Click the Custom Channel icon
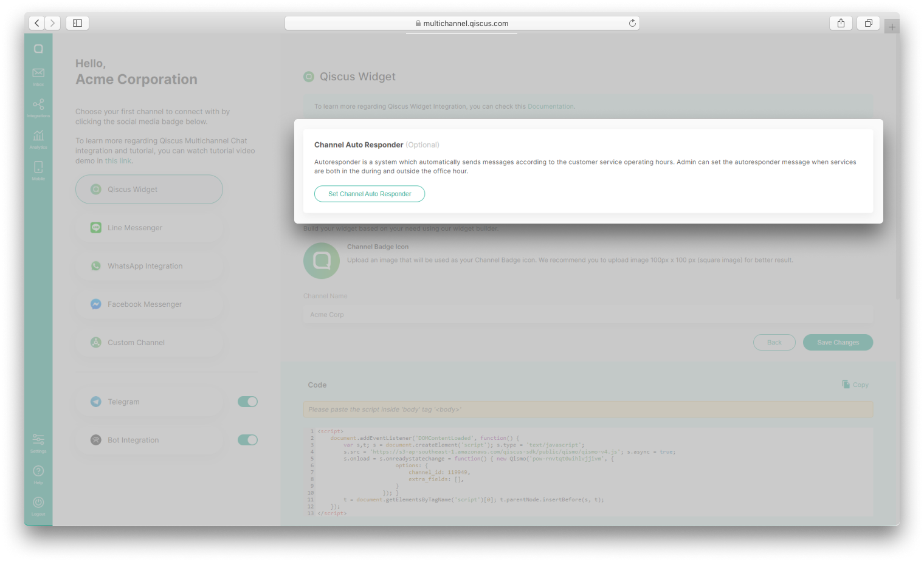The width and height of the screenshot is (924, 562). click(x=96, y=342)
